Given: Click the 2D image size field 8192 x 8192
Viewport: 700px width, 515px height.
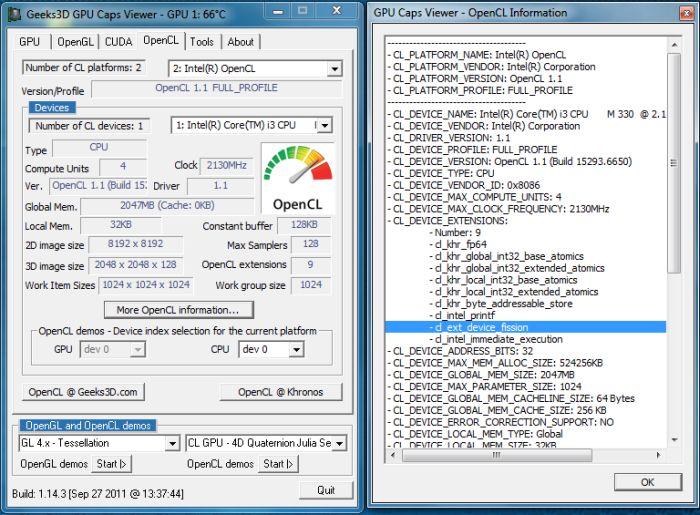Looking at the screenshot, I should click(x=135, y=244).
